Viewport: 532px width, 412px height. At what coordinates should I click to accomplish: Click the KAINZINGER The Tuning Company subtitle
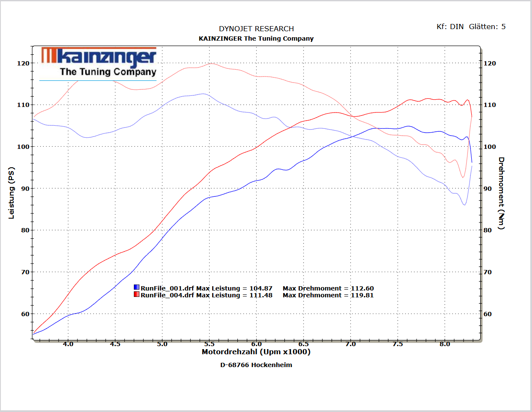[x=256, y=39]
